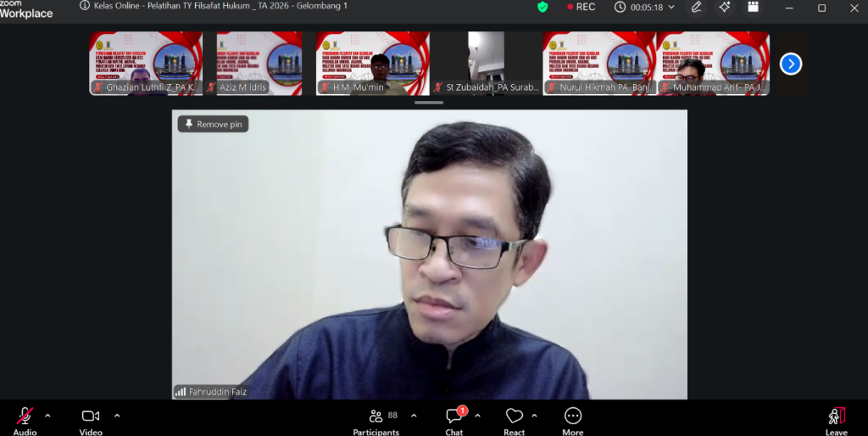868x436 pixels.
Task: Open the view layout icon in title bar
Action: point(752,7)
